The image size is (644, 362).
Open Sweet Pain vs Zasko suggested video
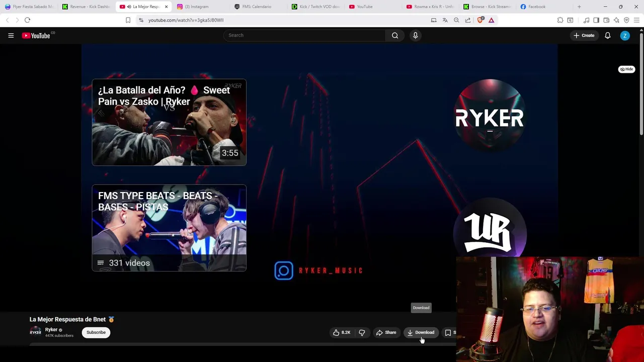pos(169,122)
